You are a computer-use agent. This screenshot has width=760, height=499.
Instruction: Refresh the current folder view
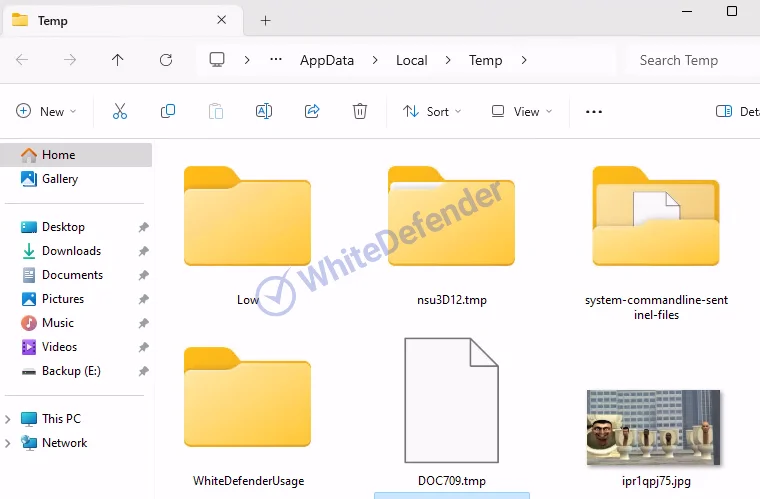coord(166,60)
